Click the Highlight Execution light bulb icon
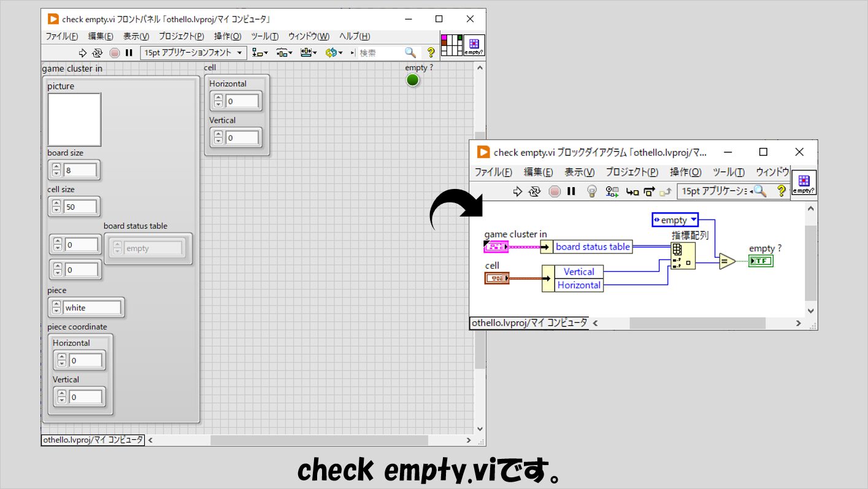 592,191
